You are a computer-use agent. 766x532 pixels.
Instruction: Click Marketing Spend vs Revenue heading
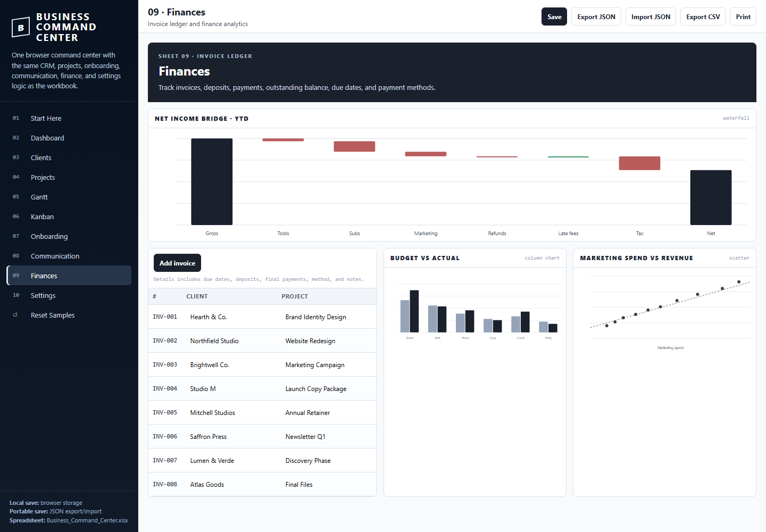[636, 258]
